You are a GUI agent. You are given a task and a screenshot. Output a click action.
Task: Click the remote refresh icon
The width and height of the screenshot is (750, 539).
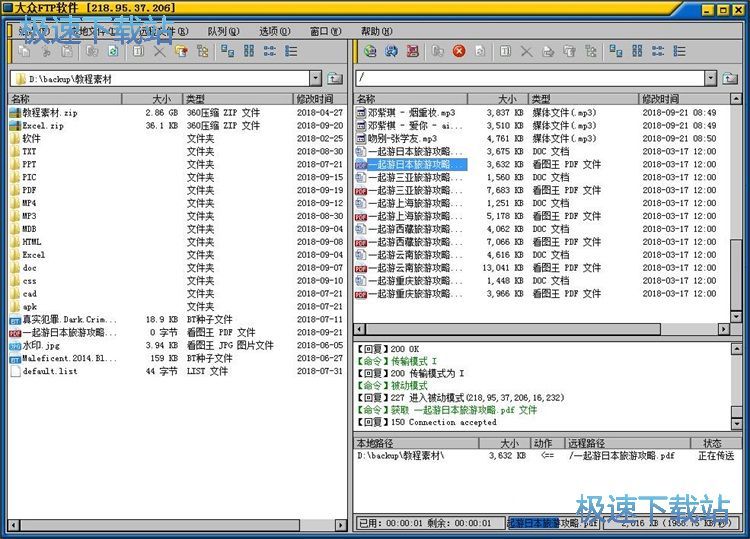tap(480, 51)
